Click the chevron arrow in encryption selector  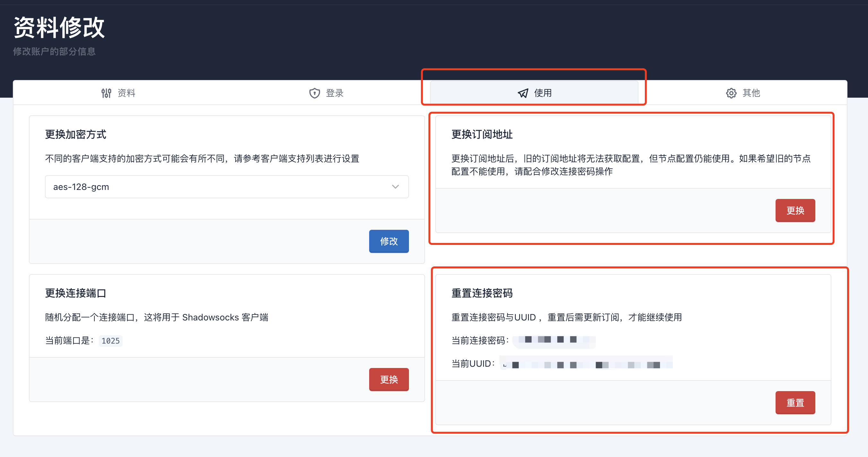point(395,186)
